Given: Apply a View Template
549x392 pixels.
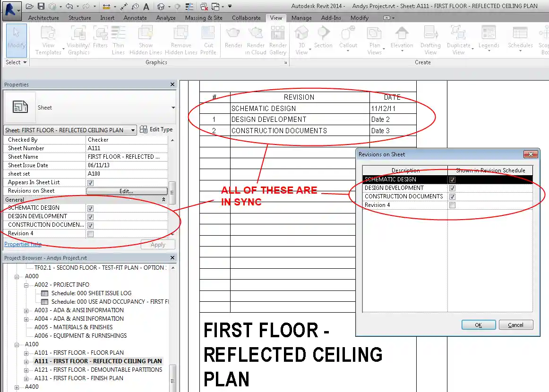Looking at the screenshot, I should pyautogui.click(x=48, y=40).
